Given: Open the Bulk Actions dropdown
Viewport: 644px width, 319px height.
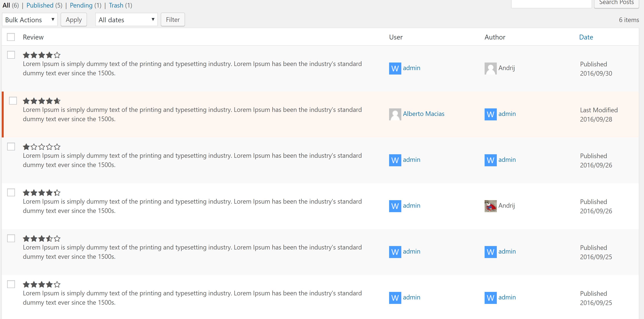Looking at the screenshot, I should coord(29,20).
